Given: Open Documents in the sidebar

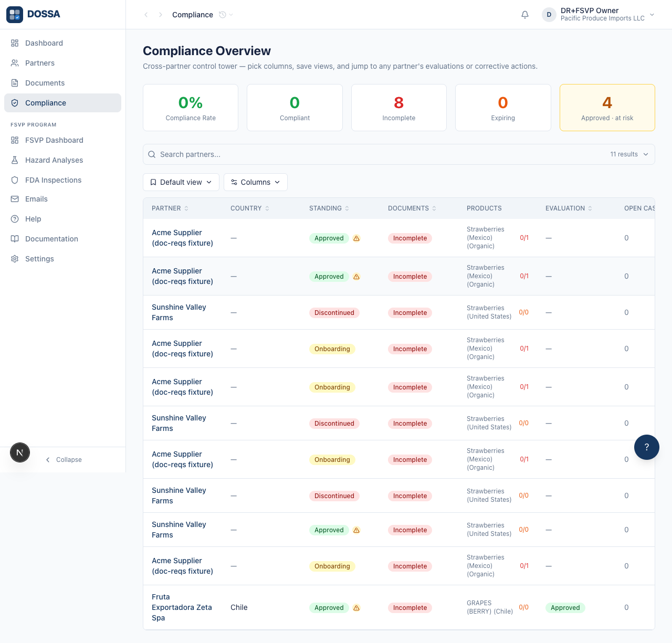Looking at the screenshot, I should point(62,83).
